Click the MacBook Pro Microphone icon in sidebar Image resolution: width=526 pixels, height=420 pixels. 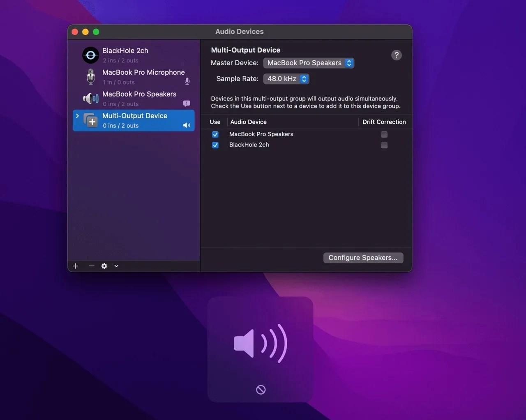pos(90,76)
